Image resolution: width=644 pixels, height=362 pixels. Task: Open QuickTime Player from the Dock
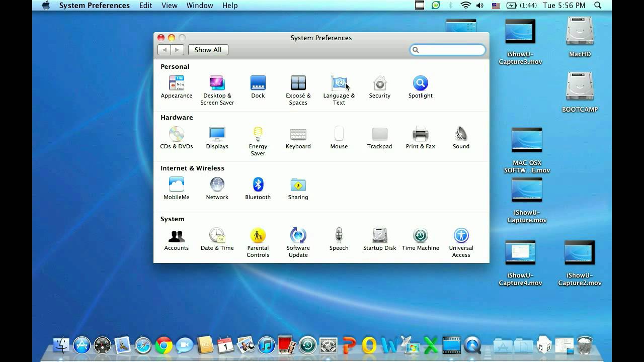pyautogui.click(x=472, y=345)
